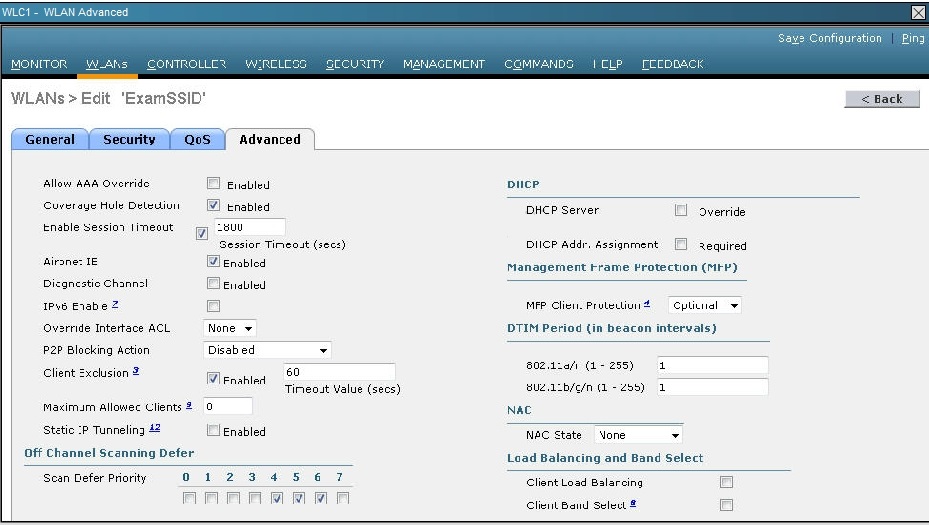This screenshot has height=525, width=929.
Task: Click the 802.11a/n DTIM period field
Action: [x=712, y=365]
